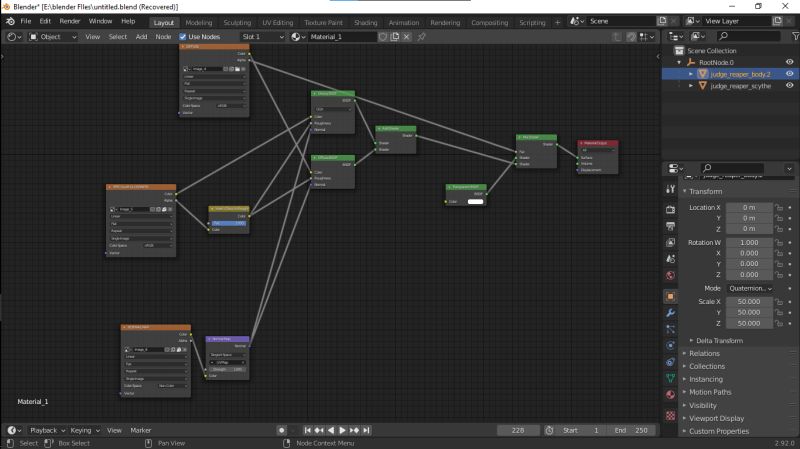Click the blue Fac slider on mix node
This screenshot has height=449, width=800.
coord(229,223)
